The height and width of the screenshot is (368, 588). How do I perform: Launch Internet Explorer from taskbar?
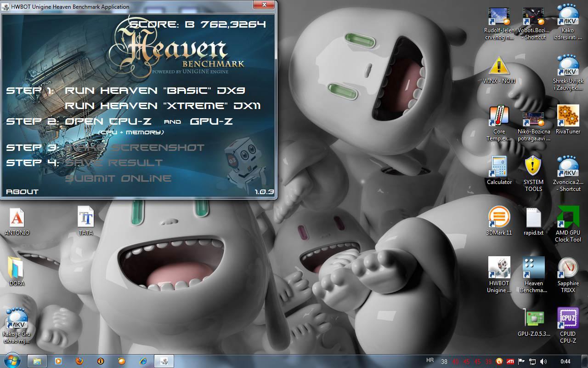(143, 361)
